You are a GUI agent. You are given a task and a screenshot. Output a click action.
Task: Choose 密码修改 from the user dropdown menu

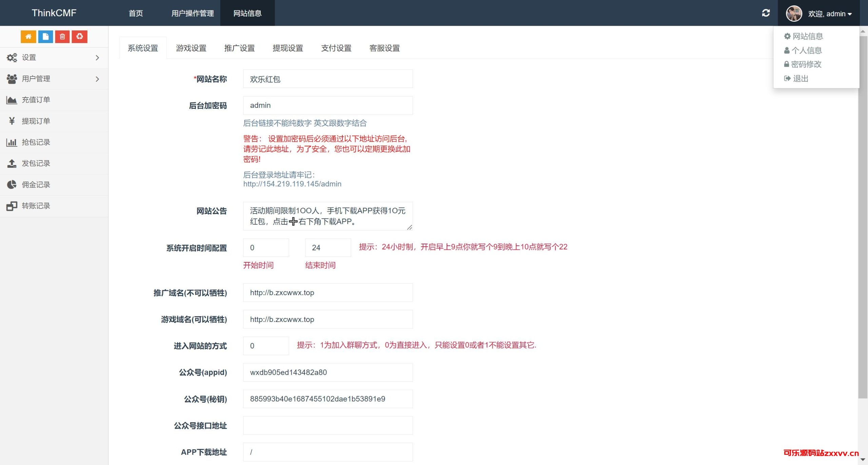806,64
